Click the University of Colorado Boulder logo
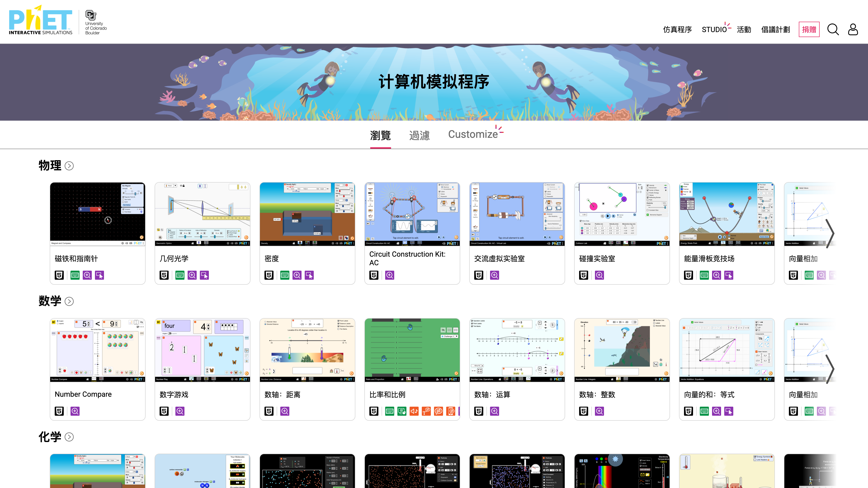Viewport: 868px width, 488px height. 96,22
